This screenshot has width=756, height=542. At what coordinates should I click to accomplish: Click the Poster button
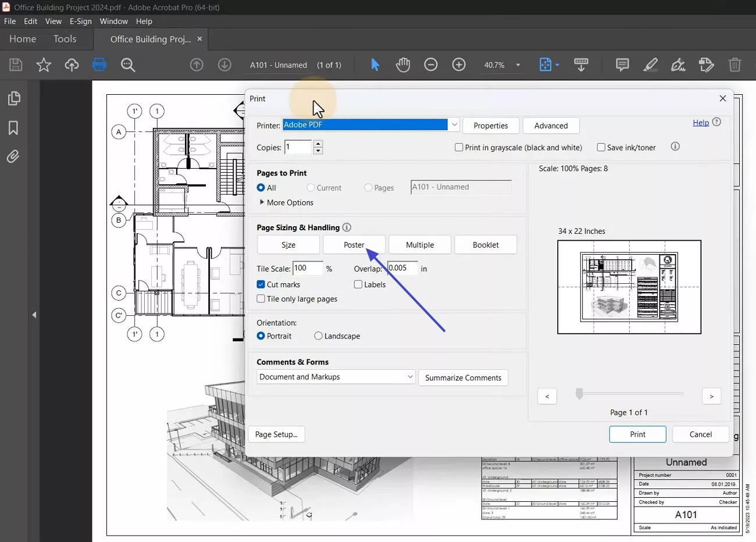coord(354,245)
